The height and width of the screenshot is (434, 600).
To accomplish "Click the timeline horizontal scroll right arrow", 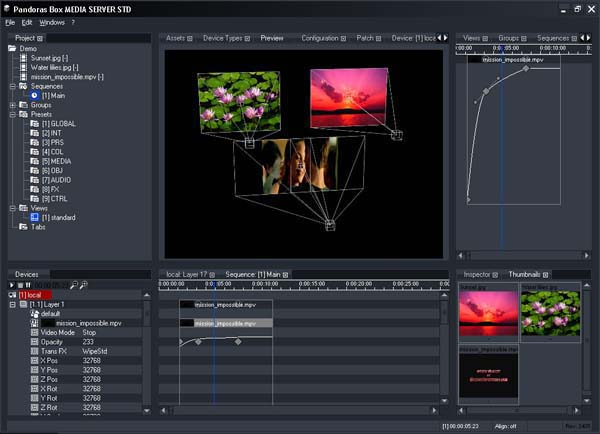I will tap(434, 410).
